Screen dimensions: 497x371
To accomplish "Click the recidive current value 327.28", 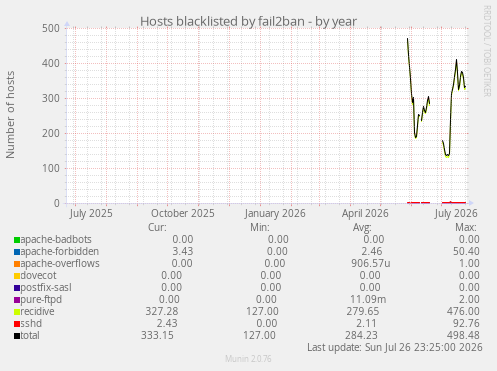I will 162,311.
